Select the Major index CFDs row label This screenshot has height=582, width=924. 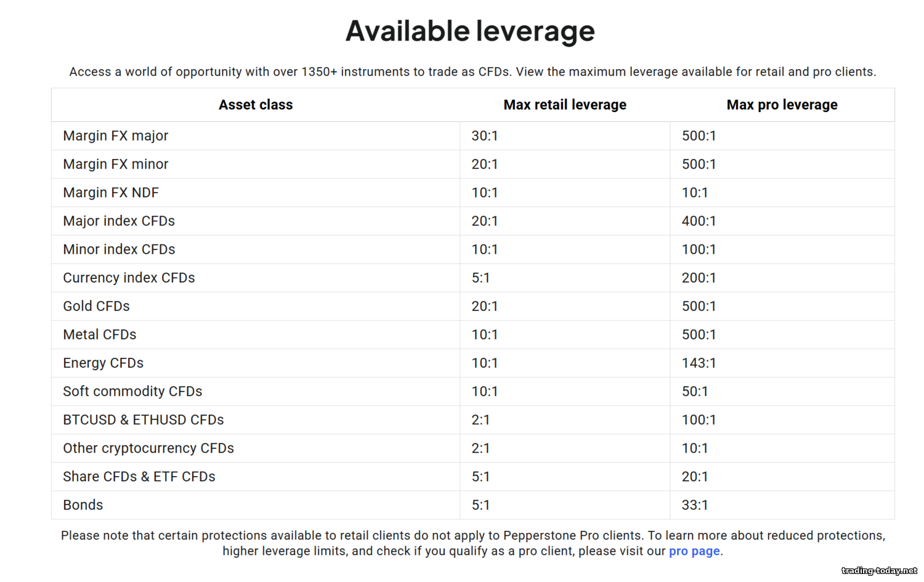click(119, 221)
